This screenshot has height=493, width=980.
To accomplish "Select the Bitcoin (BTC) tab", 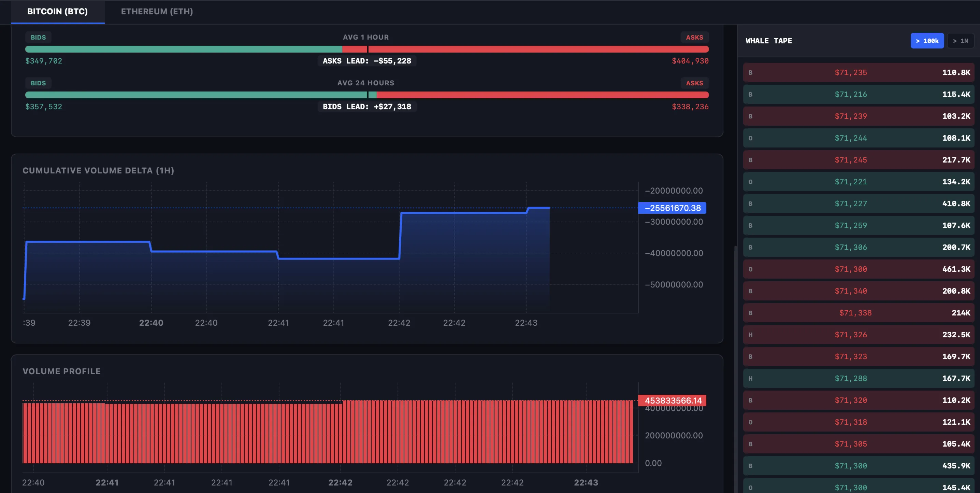I will point(57,11).
